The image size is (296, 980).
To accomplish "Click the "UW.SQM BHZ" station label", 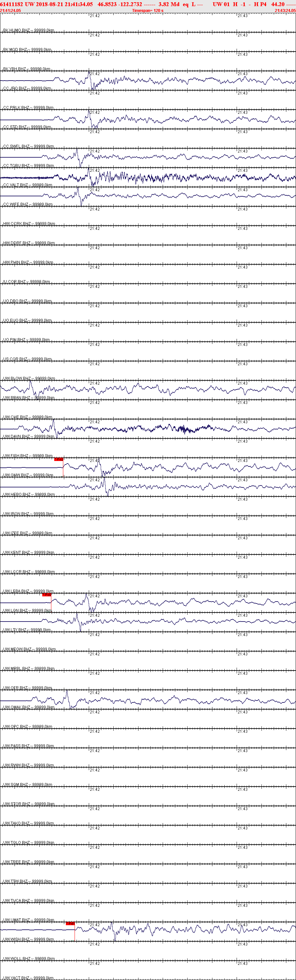I will [15, 785].
